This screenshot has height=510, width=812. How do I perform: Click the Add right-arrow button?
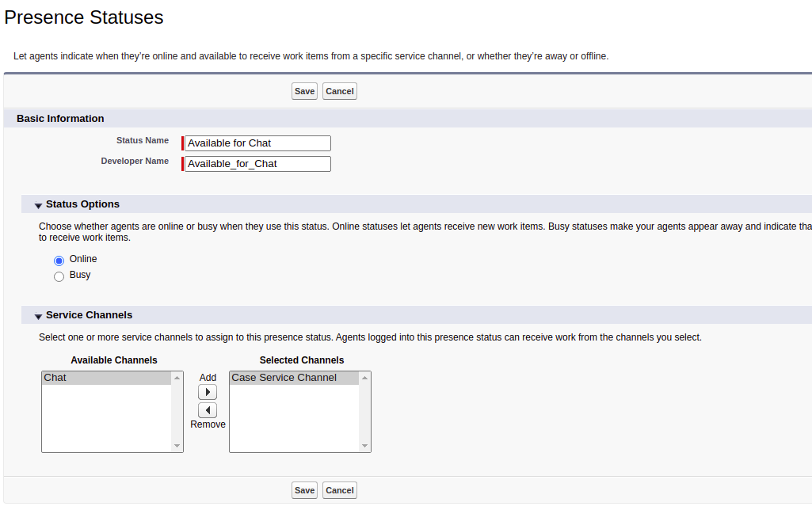pyautogui.click(x=207, y=393)
